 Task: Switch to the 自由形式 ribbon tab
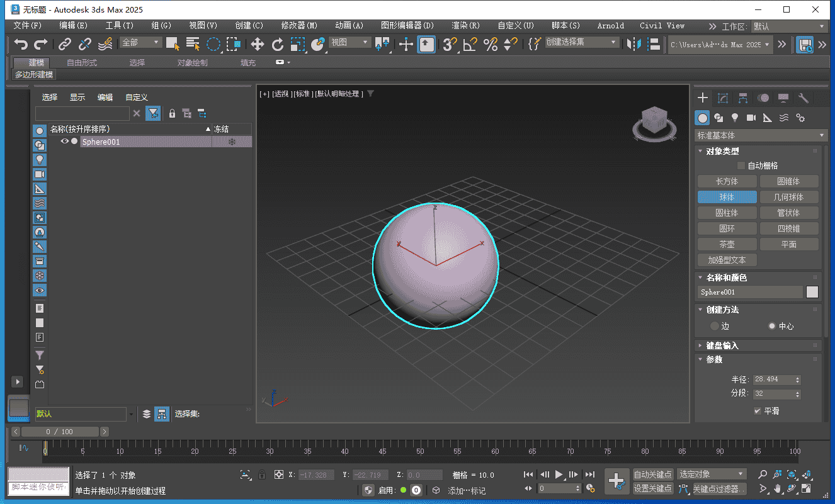tap(82, 62)
